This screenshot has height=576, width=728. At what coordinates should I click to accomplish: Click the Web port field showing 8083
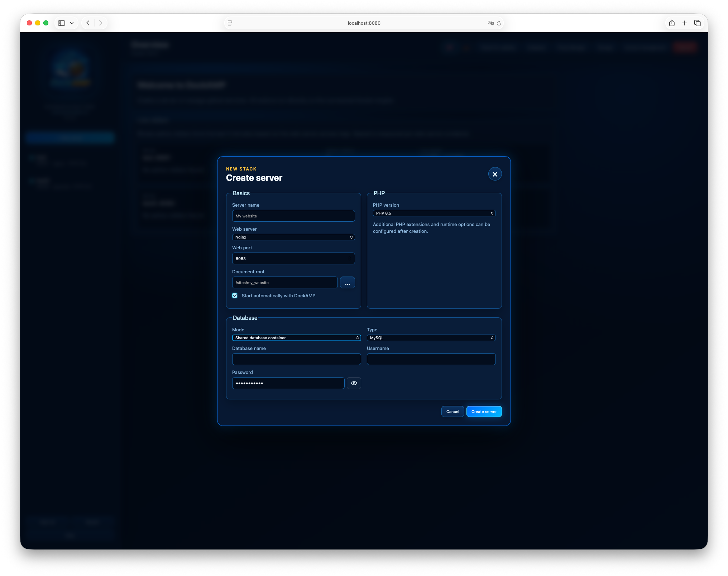[293, 259]
